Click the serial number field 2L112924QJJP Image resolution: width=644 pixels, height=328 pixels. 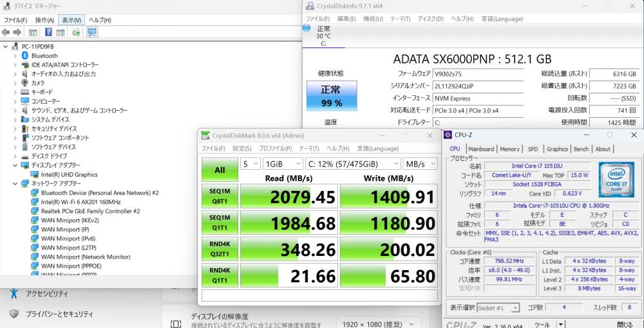pos(478,86)
